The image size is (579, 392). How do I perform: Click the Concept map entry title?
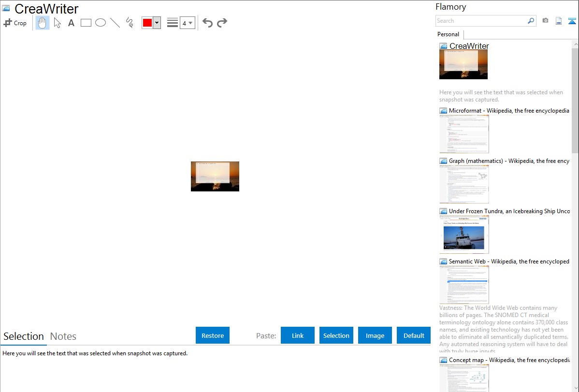(509, 360)
